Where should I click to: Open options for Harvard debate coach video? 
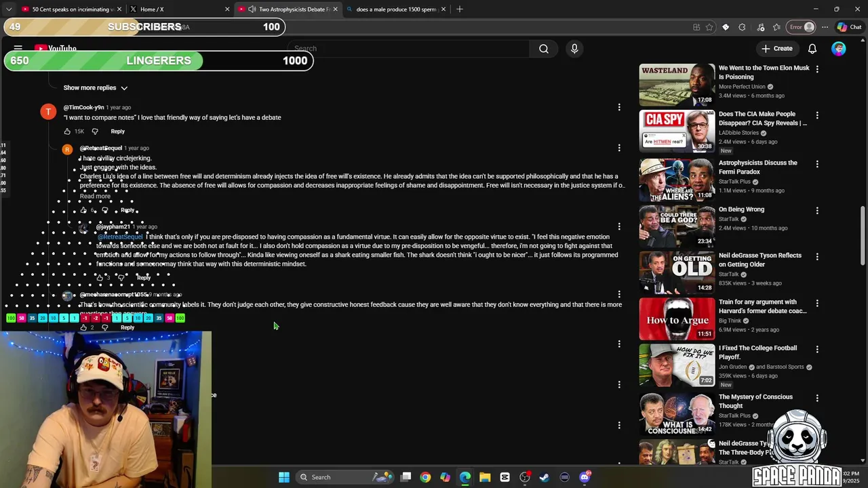click(x=817, y=303)
